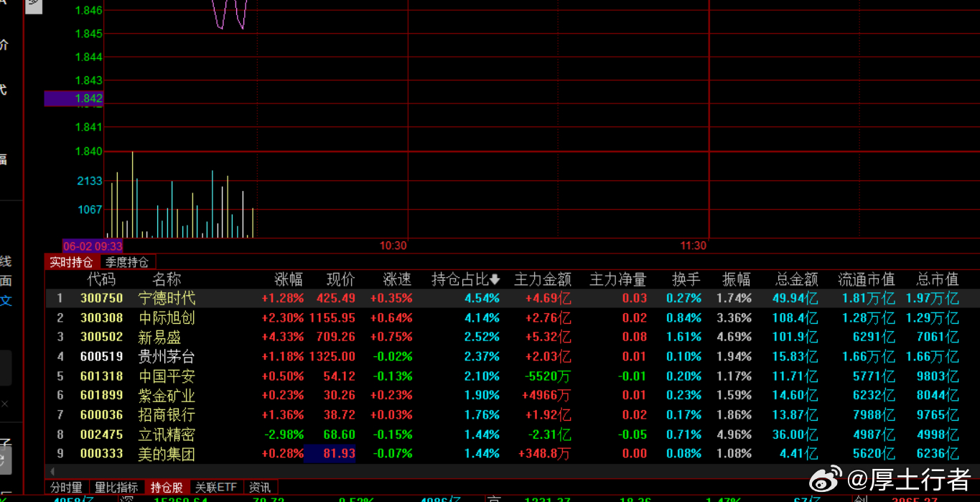This screenshot has width=980, height=502.
Task: Click the highlighted price 81.93
Action: coord(330,454)
